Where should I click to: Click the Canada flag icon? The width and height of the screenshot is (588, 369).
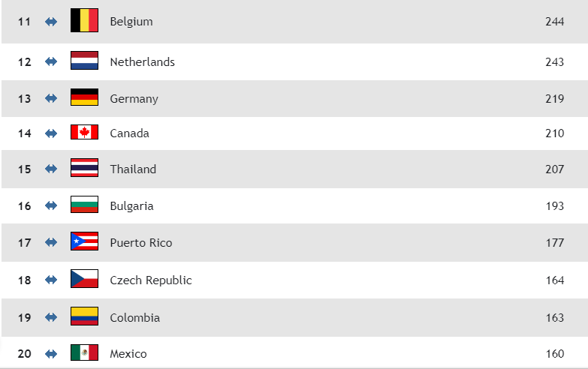84,133
